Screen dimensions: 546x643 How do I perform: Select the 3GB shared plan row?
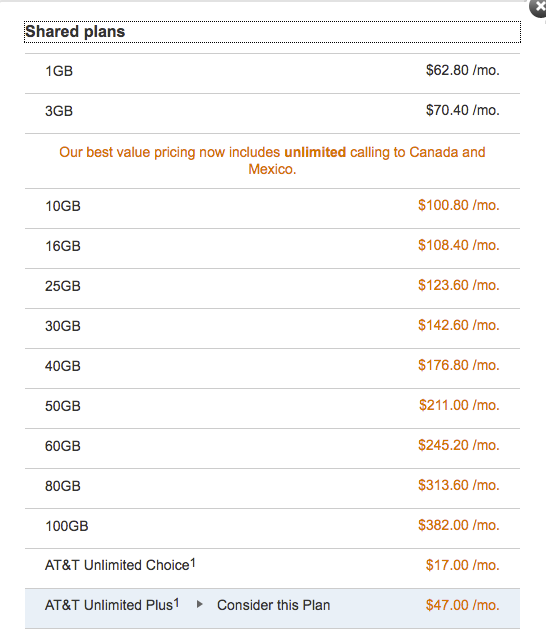click(272, 114)
